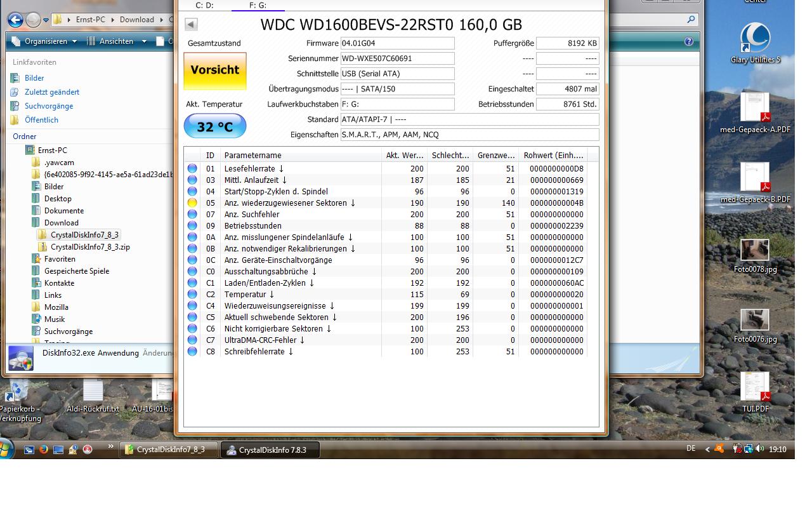The height and width of the screenshot is (508, 812).
Task: Expand the quick launch overflow chevron
Action: (111, 446)
